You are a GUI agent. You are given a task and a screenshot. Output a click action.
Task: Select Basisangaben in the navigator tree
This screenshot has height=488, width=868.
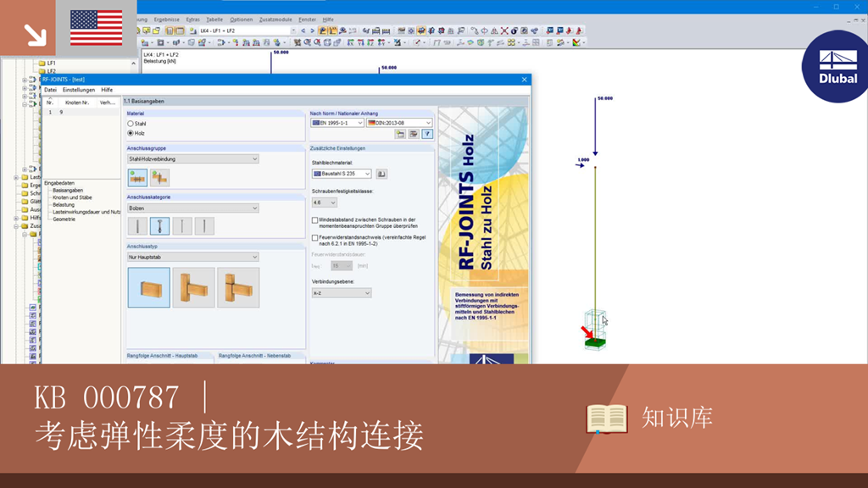point(68,191)
